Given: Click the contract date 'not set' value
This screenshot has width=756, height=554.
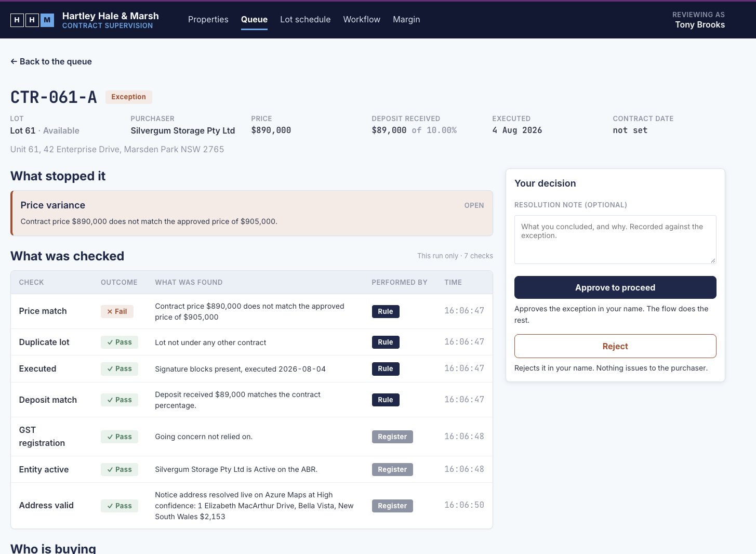Looking at the screenshot, I should (x=630, y=130).
